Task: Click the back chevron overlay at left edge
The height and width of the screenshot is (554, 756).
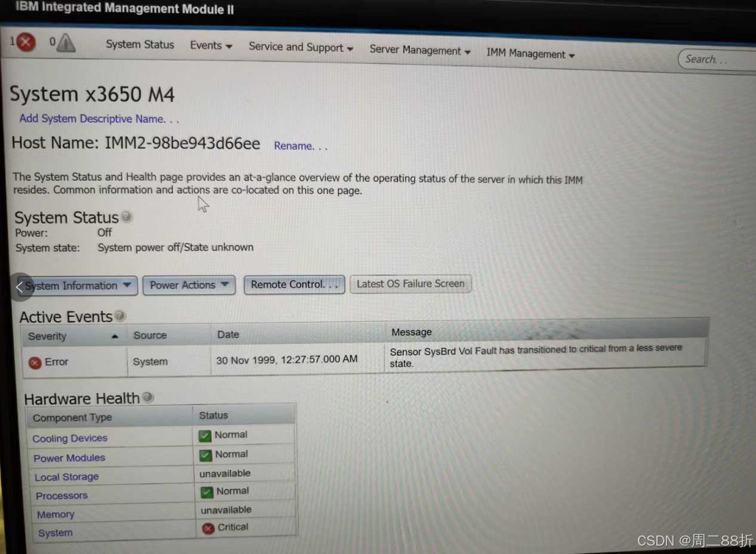Action: click(x=20, y=287)
